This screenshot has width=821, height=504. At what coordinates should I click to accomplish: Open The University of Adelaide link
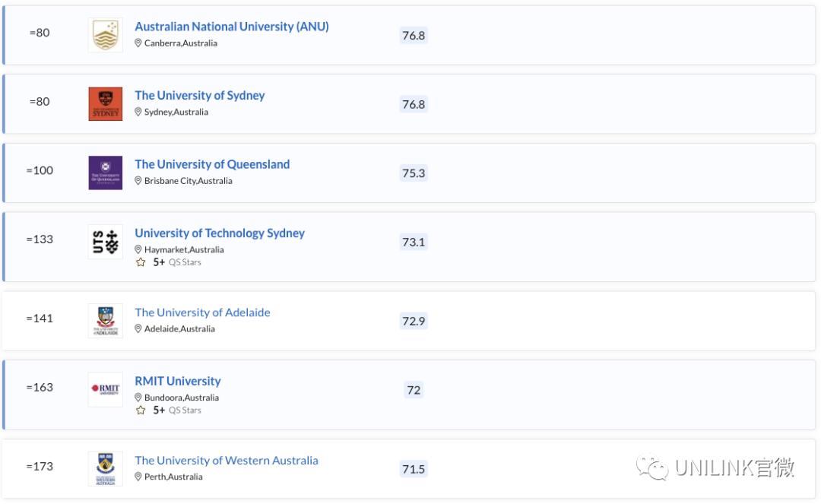point(202,312)
